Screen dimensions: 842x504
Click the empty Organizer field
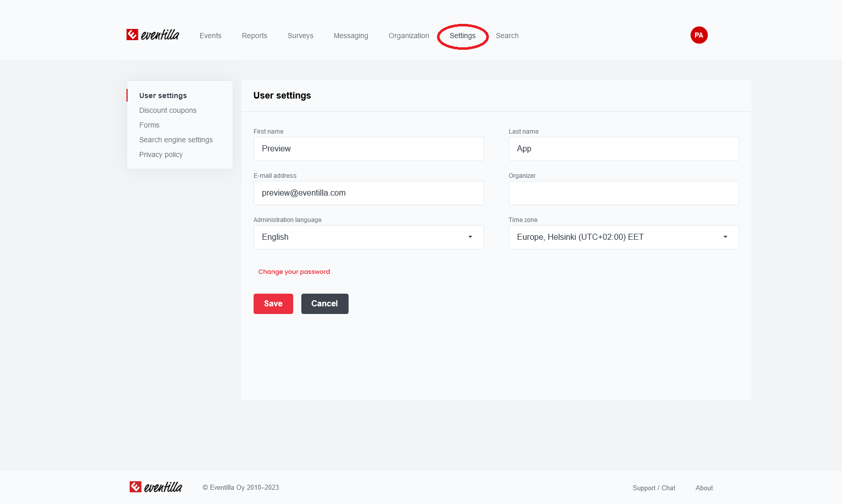pyautogui.click(x=624, y=193)
